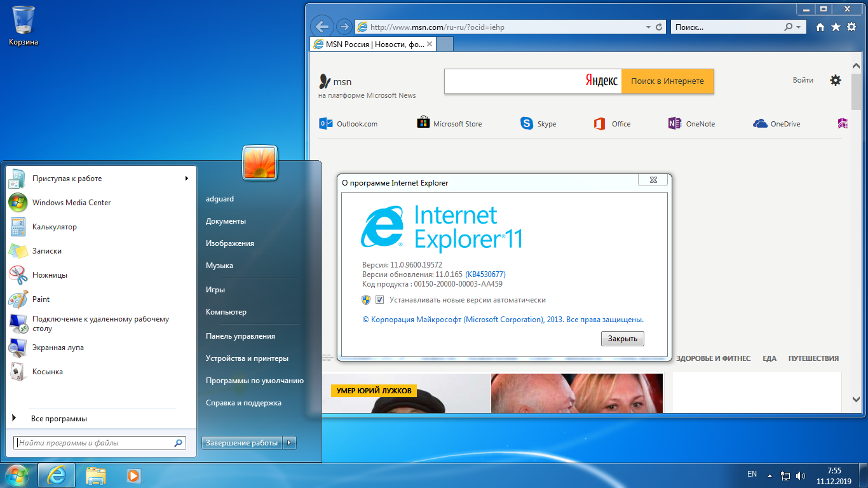Toggle automatic install of new versions checkbox
Image resolution: width=868 pixels, height=488 pixels.
[x=380, y=300]
